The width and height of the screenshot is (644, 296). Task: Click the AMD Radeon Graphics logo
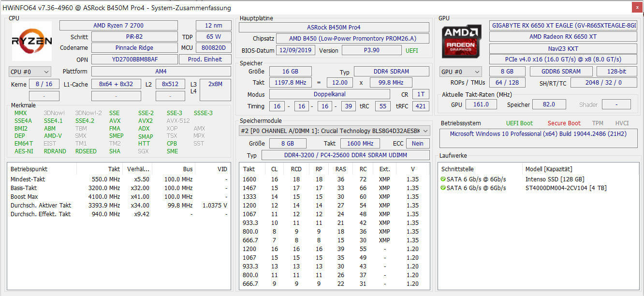point(461,41)
